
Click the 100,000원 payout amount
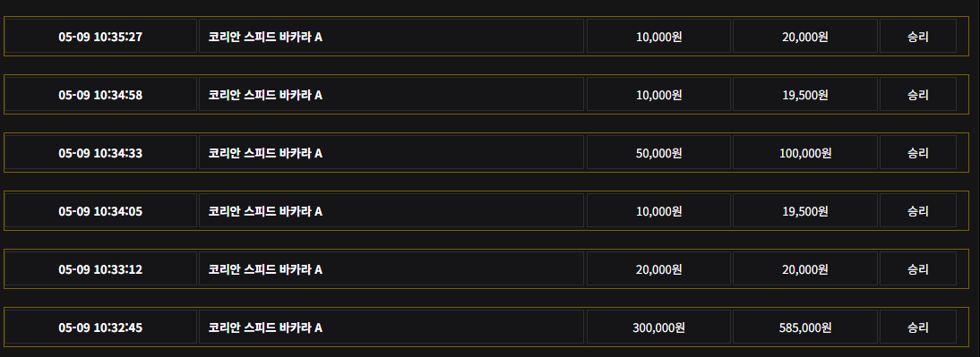point(805,152)
